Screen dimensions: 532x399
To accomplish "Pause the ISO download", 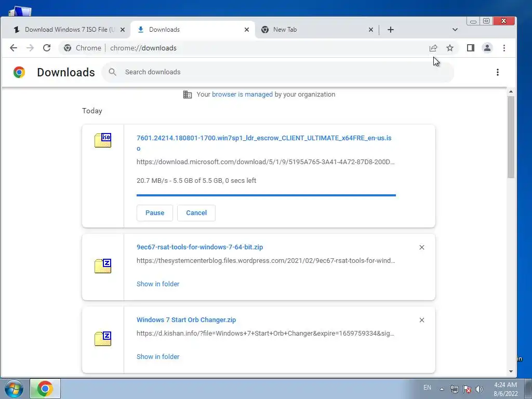I will click(x=155, y=212).
